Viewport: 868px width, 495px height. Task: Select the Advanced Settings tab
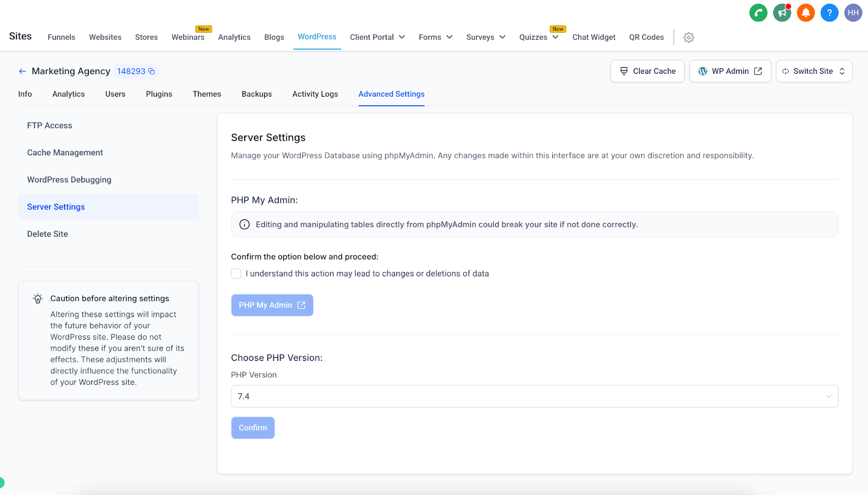pyautogui.click(x=392, y=94)
